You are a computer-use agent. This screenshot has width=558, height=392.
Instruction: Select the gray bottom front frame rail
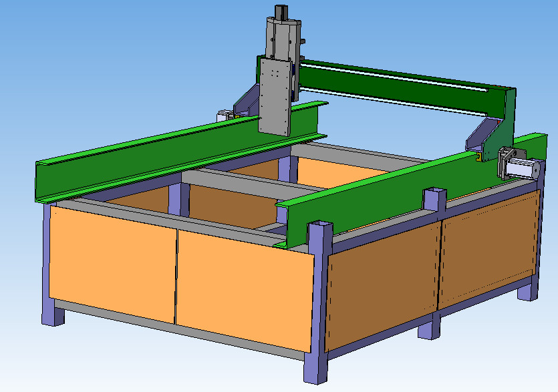[180, 329]
